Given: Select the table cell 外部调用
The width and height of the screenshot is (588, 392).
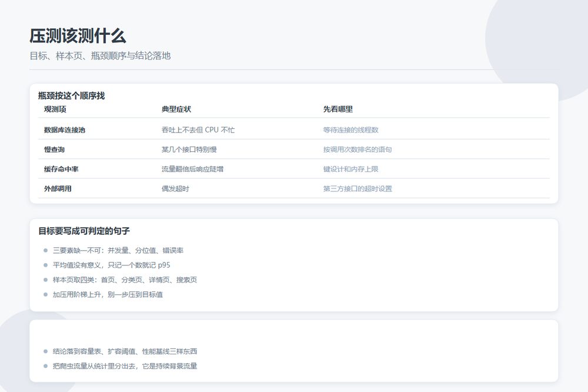Looking at the screenshot, I should pyautogui.click(x=58, y=188).
